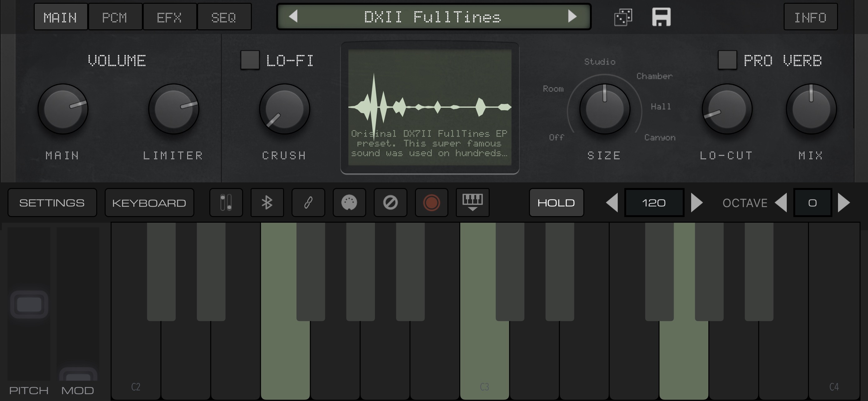Viewport: 868px width, 401px height.
Task: Raise the octave with right arrow
Action: [844, 203]
